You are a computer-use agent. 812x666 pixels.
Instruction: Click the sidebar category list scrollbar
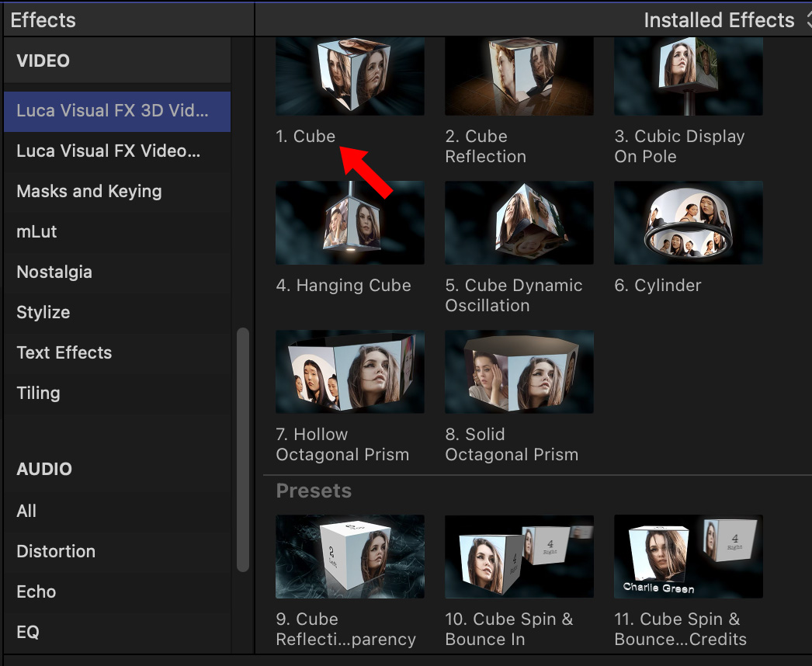(x=243, y=449)
